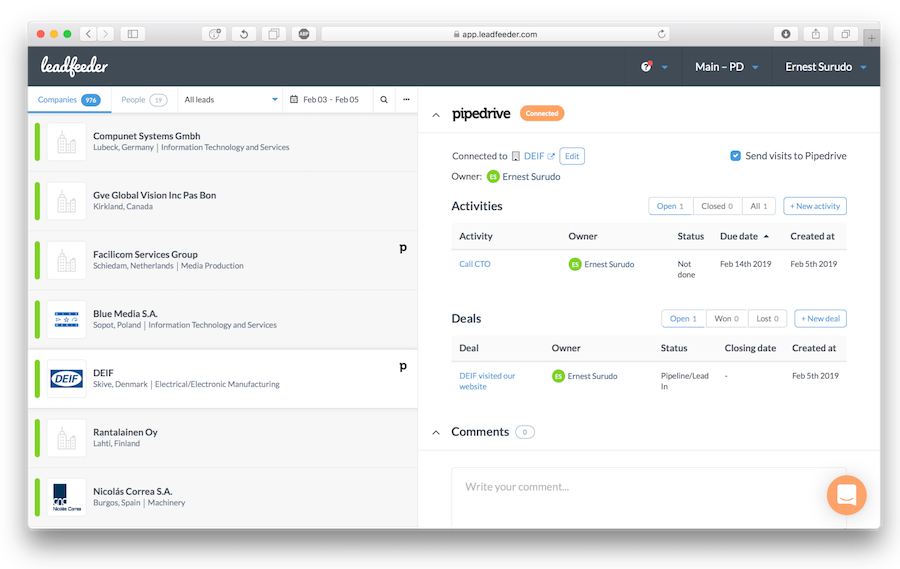Click the Nicolás Correa S.A. logo
This screenshot has width=900, height=569.
tap(67, 497)
